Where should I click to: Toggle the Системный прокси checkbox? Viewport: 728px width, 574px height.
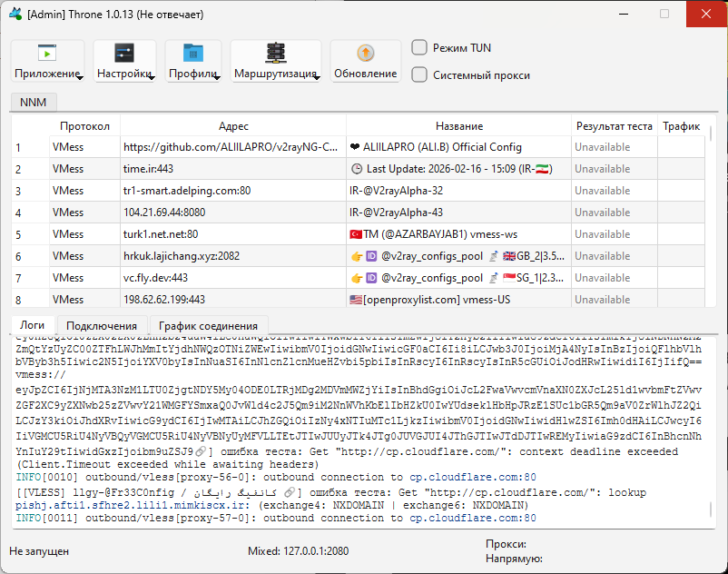[419, 75]
